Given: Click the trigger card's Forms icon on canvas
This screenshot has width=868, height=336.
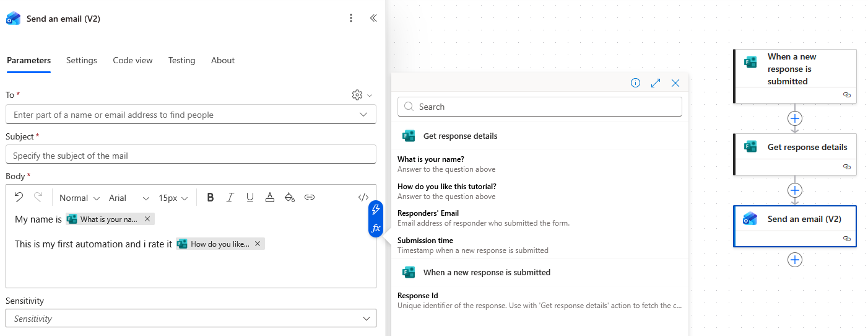Looking at the screenshot, I should coord(751,61).
